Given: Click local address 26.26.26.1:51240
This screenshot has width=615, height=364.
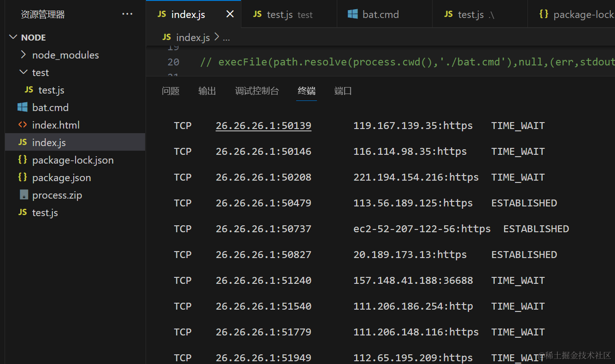Looking at the screenshot, I should pos(264,281).
